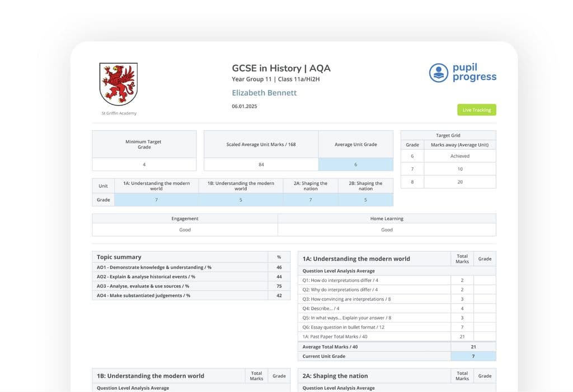The height and width of the screenshot is (392, 573).
Task: Click the Home Learning header
Action: point(387,219)
